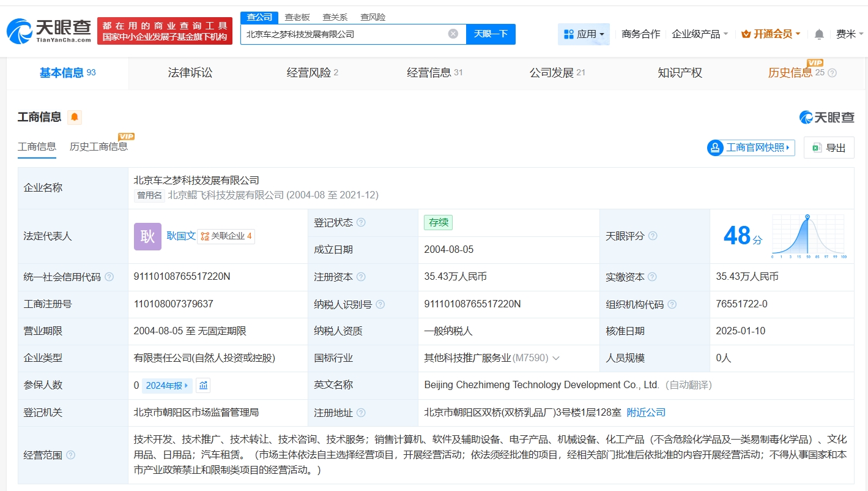Click the help icon beside 统一社会信用代码
The width and height of the screenshot is (868, 491).
coord(109,277)
